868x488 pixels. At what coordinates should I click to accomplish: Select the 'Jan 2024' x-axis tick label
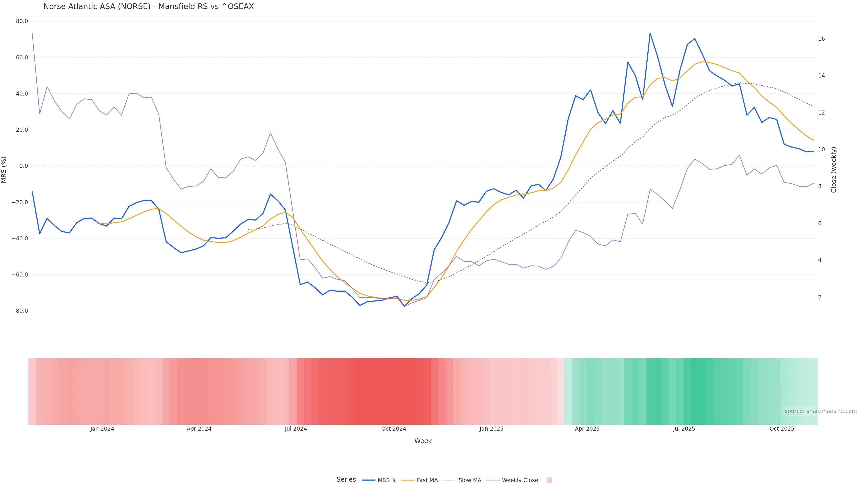pos(102,429)
